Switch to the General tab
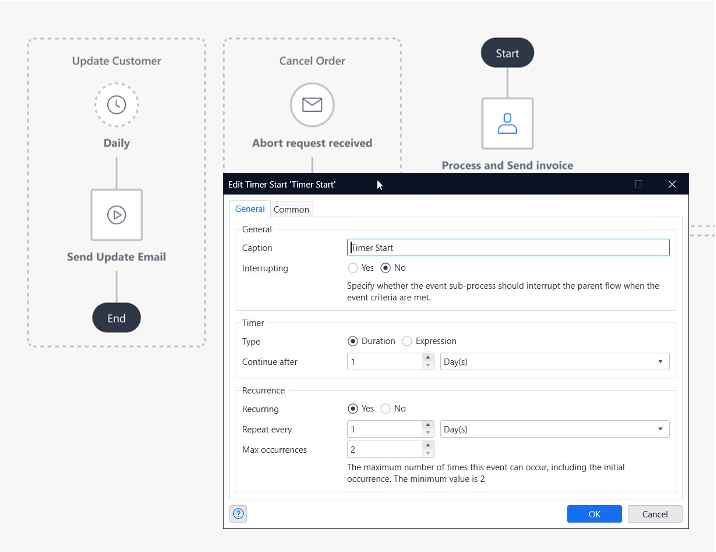 tap(250, 209)
